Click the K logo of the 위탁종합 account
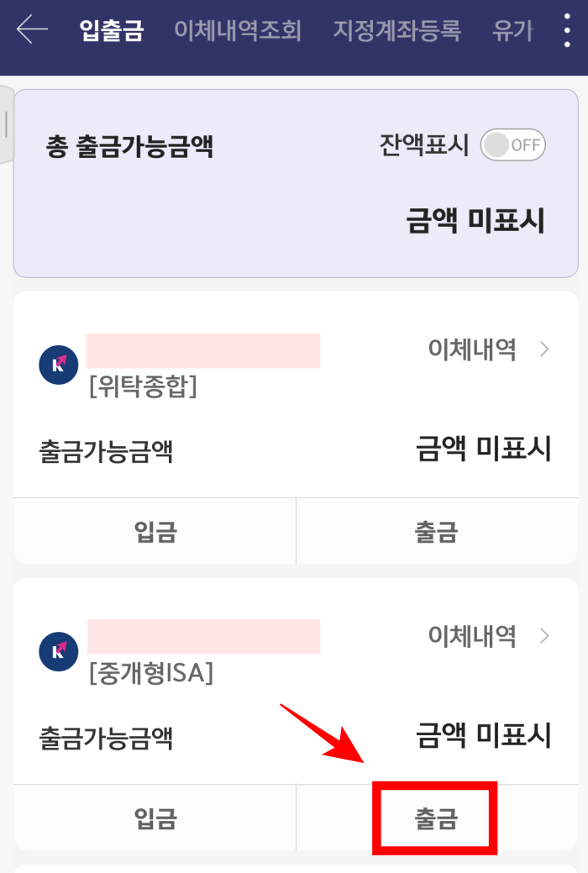Screen dimensions: 588x873 (58, 365)
